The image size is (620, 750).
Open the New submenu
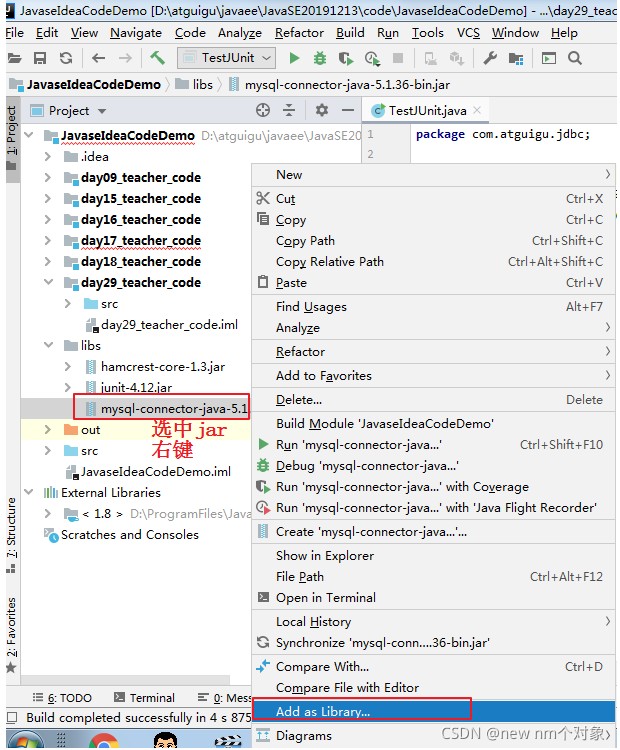coord(433,175)
